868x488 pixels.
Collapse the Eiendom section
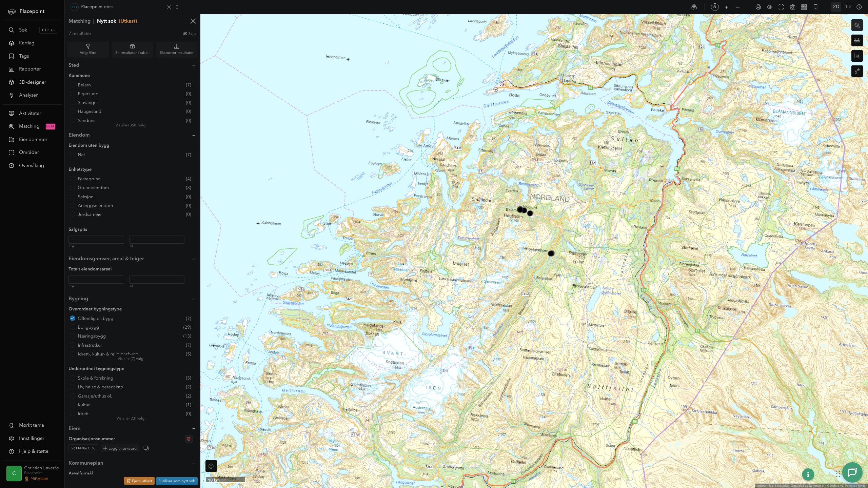(194, 135)
